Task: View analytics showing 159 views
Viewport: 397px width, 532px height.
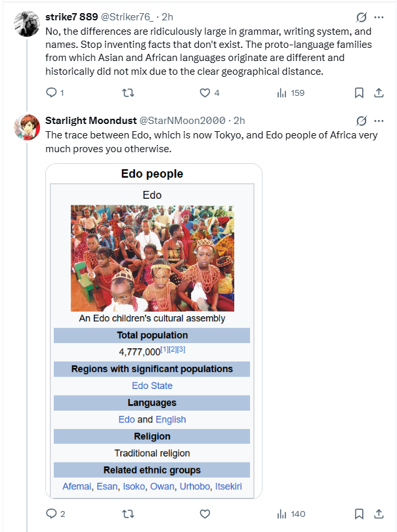Action: 291,92
